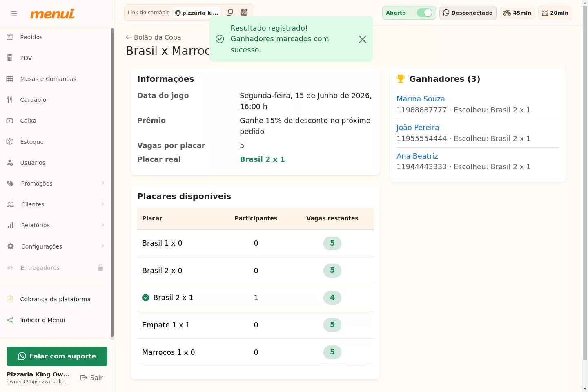The width and height of the screenshot is (588, 392).
Task: Click the Vagas restantes column header
Action: [332, 218]
